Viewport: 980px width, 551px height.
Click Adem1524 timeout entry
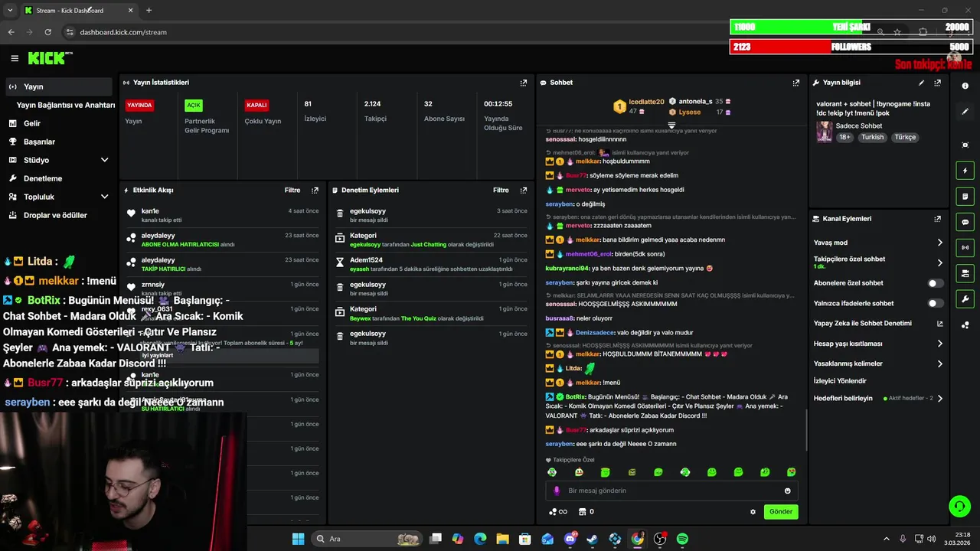point(431,264)
